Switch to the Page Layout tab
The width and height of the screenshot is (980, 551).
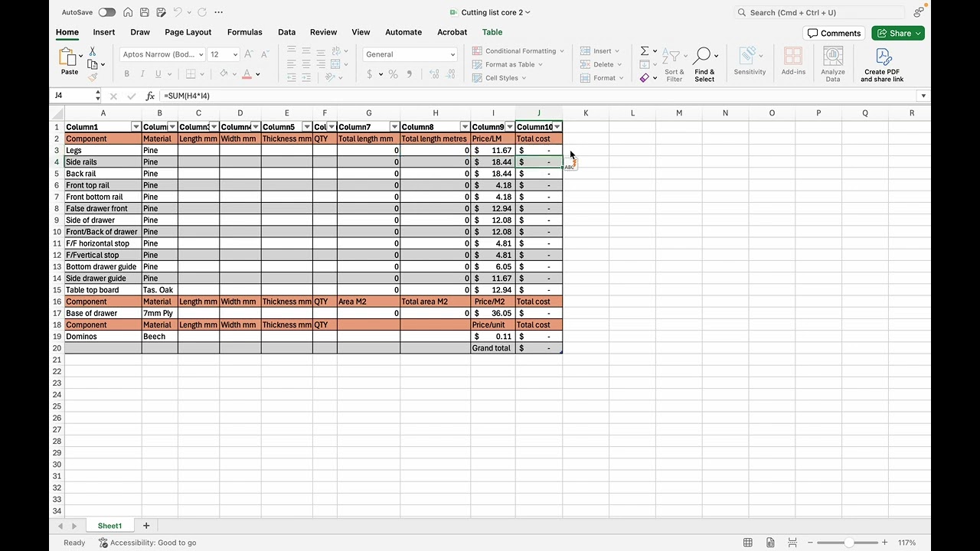pos(188,32)
